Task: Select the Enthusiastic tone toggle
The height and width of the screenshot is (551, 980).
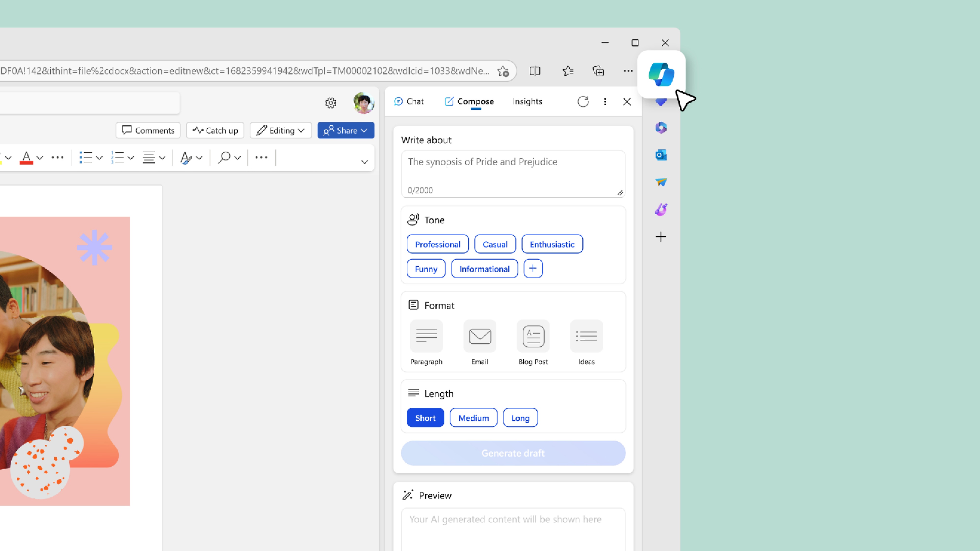Action: pyautogui.click(x=552, y=244)
